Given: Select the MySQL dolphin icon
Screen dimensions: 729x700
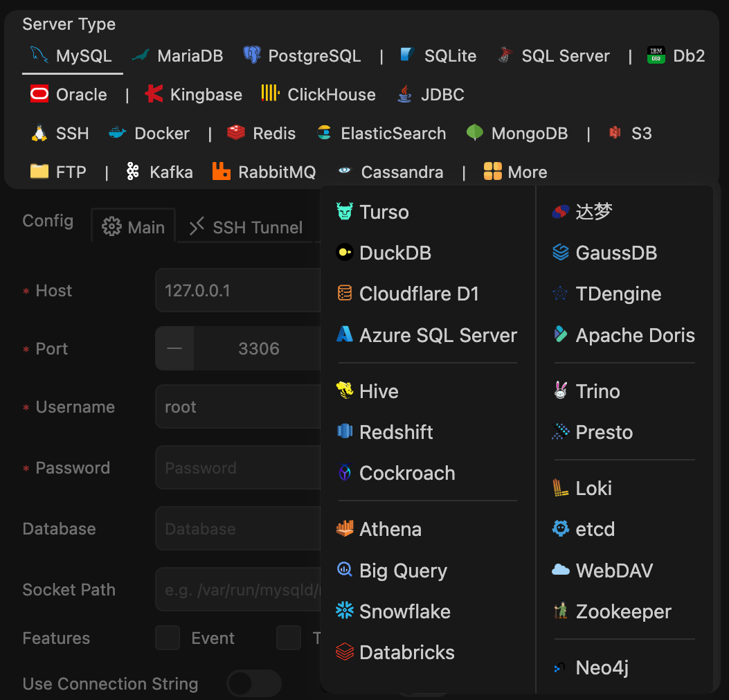Looking at the screenshot, I should click(39, 55).
